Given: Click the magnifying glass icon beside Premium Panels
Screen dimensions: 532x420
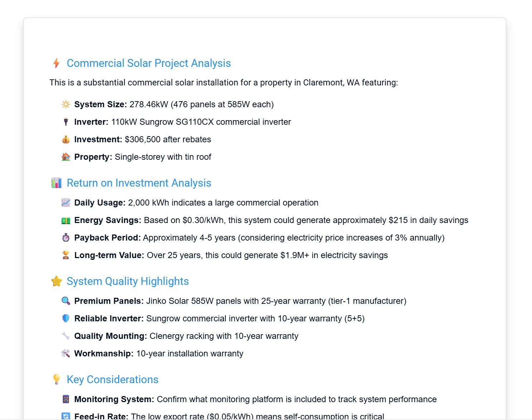Looking at the screenshot, I should (66, 301).
